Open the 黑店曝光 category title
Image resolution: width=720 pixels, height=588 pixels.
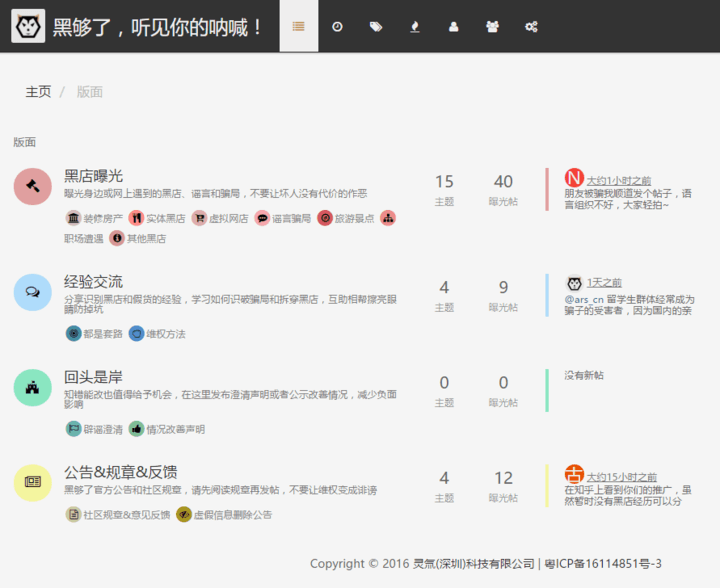pyautogui.click(x=93, y=176)
